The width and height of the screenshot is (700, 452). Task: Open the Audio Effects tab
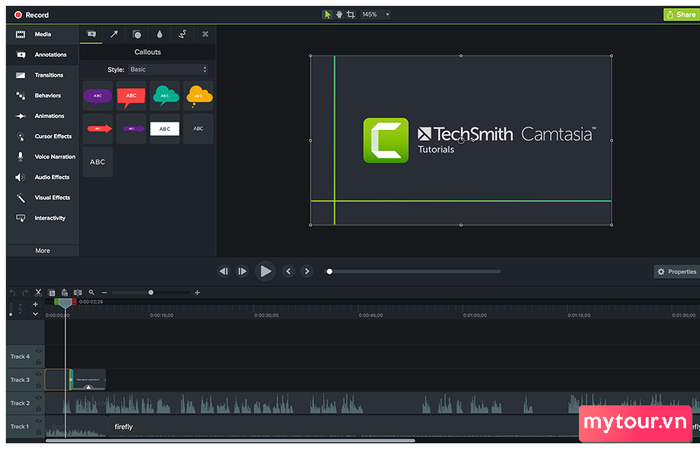42,177
